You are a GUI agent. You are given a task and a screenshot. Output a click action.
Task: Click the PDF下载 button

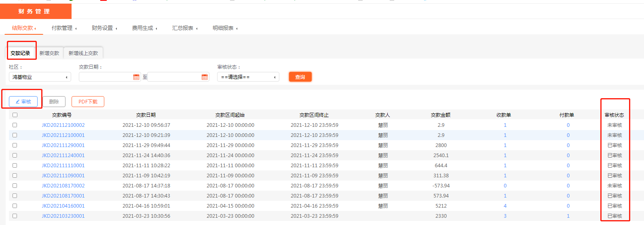[x=88, y=102]
